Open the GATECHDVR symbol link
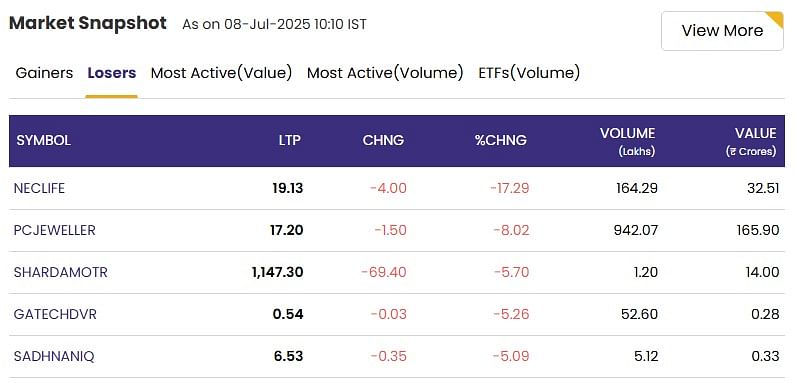Screen dimensions: 794x388 (55, 315)
